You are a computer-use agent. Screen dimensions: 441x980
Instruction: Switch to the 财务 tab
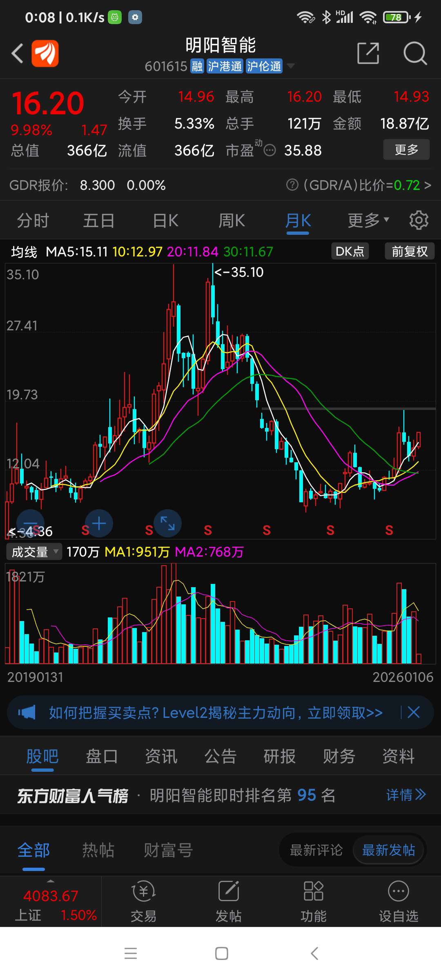tap(339, 757)
